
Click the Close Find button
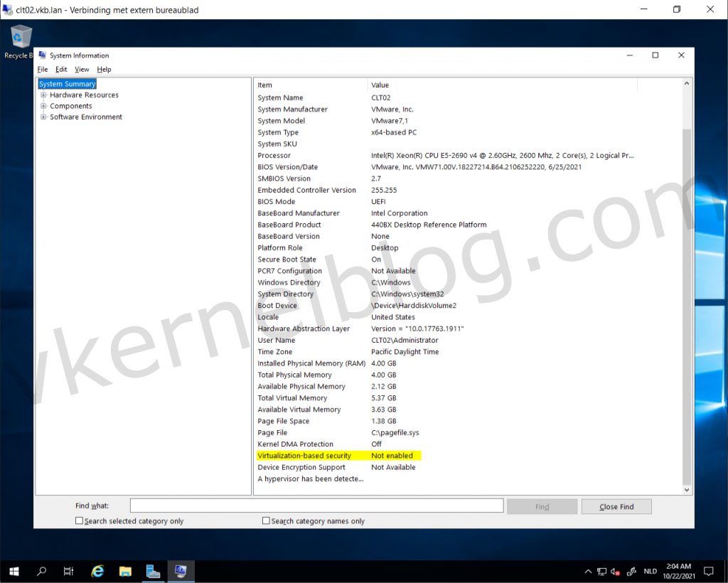pyautogui.click(x=616, y=506)
